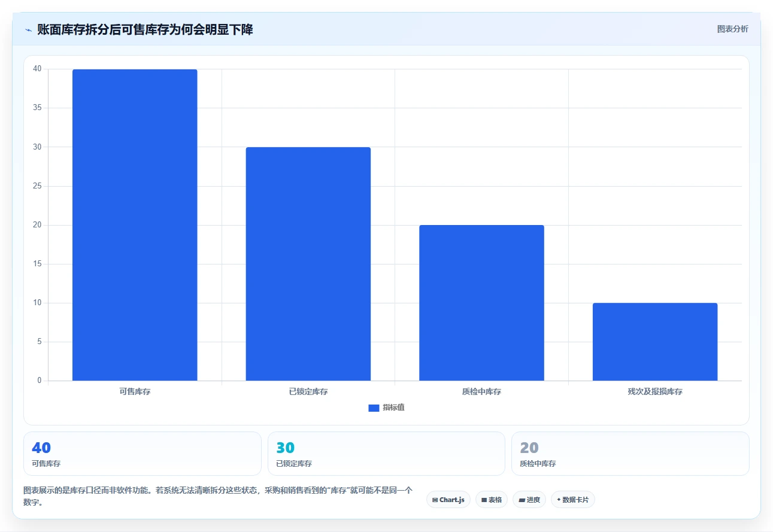This screenshot has height=532, width=773.
Task: Click y-axis tick value 35
Action: coord(37,108)
